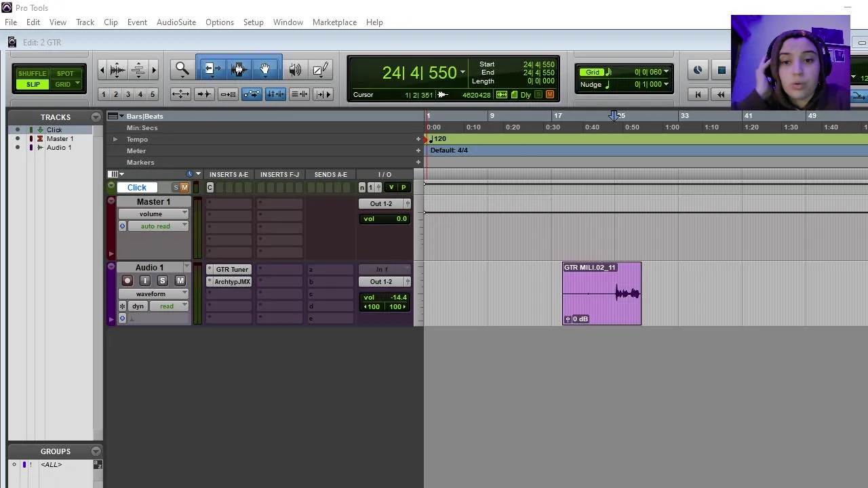Click the MIDI zoom icon
The width and height of the screenshot is (868, 488).
[x=138, y=69]
